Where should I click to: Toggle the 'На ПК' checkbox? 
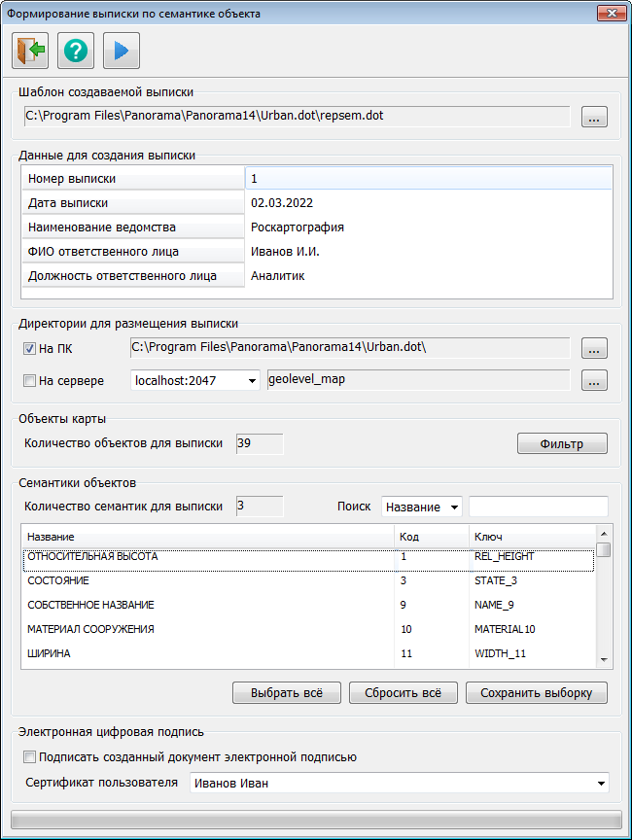(x=29, y=349)
